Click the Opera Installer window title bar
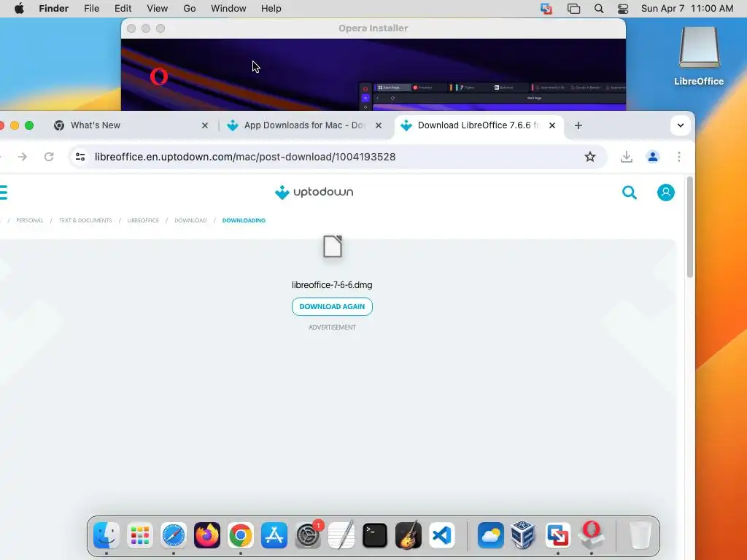 373,28
